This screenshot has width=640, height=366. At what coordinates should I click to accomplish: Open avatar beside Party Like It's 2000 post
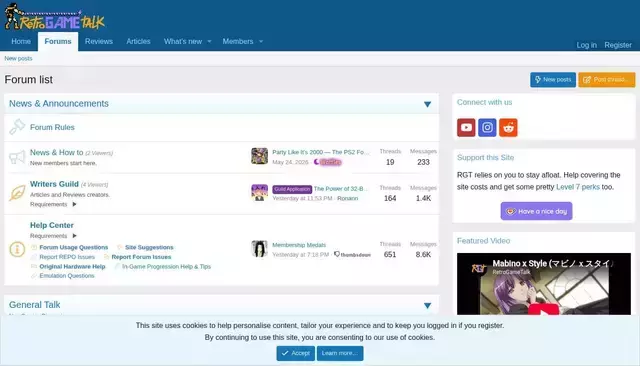259,156
